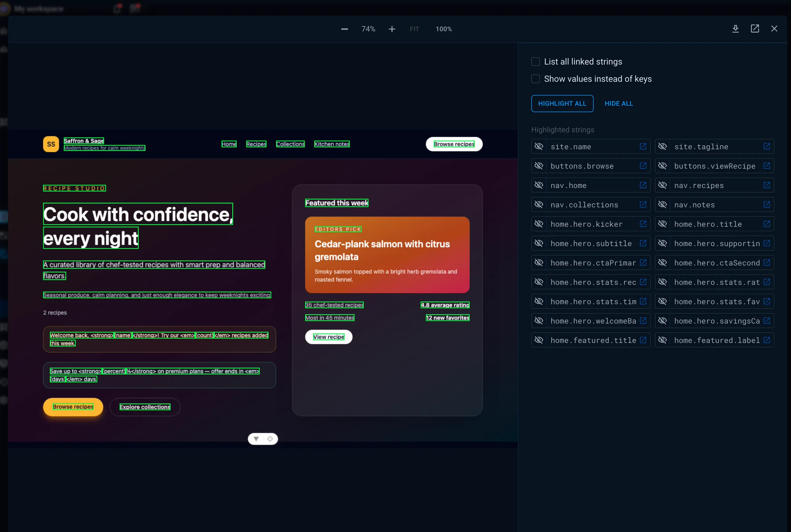Open home.hero.kicker key link icon
Viewport: 791px width, 532px height.
point(643,224)
